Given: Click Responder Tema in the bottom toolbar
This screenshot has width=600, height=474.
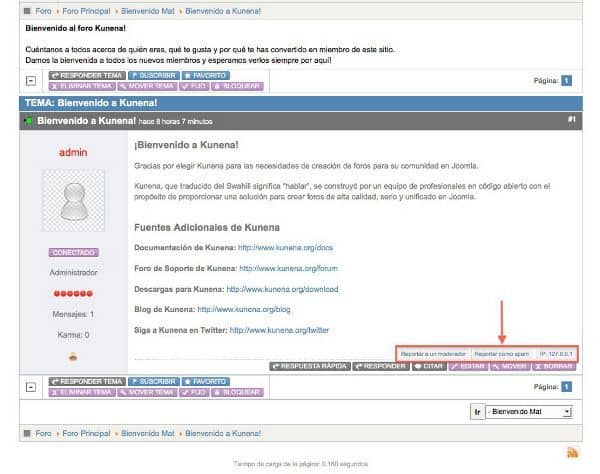Looking at the screenshot, I should click(x=87, y=381).
